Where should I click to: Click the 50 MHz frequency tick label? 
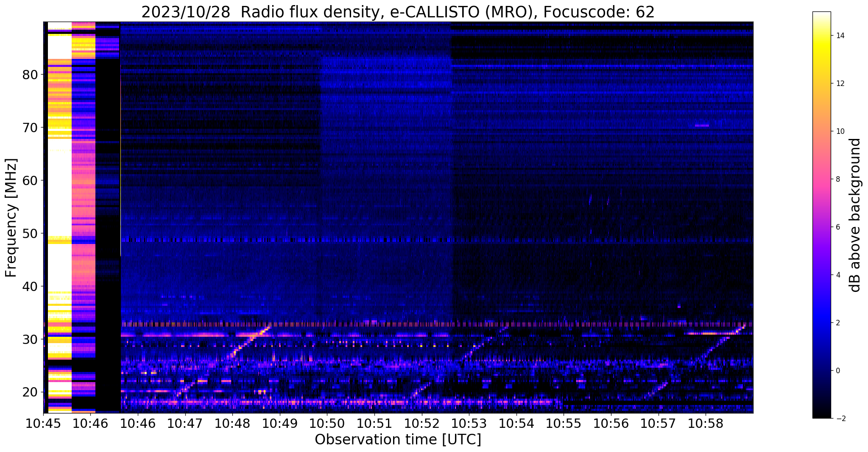(30, 233)
